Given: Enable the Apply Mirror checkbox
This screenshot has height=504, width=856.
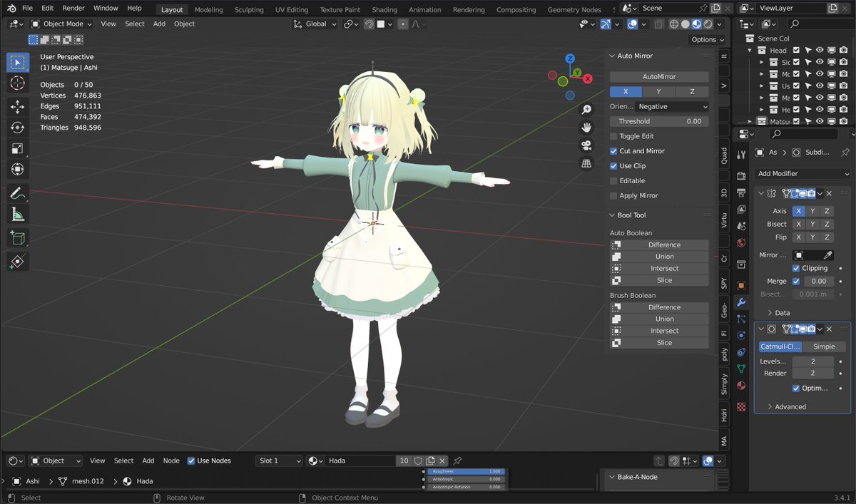Looking at the screenshot, I should [613, 196].
